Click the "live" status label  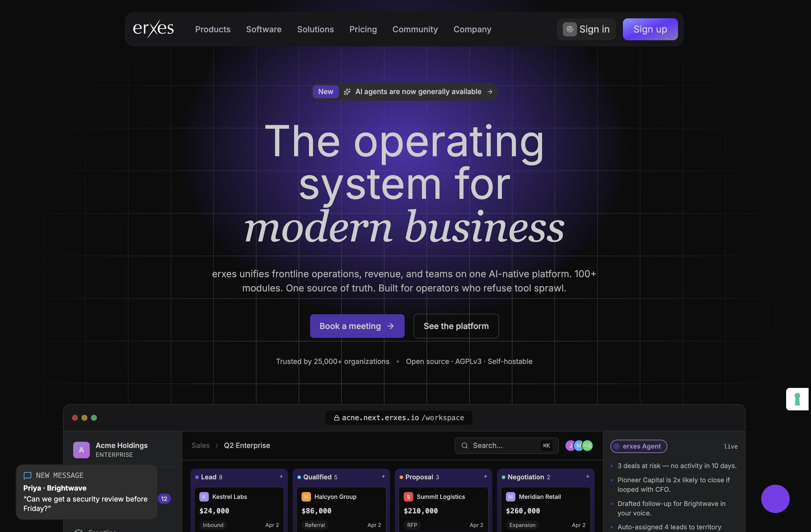(x=731, y=446)
